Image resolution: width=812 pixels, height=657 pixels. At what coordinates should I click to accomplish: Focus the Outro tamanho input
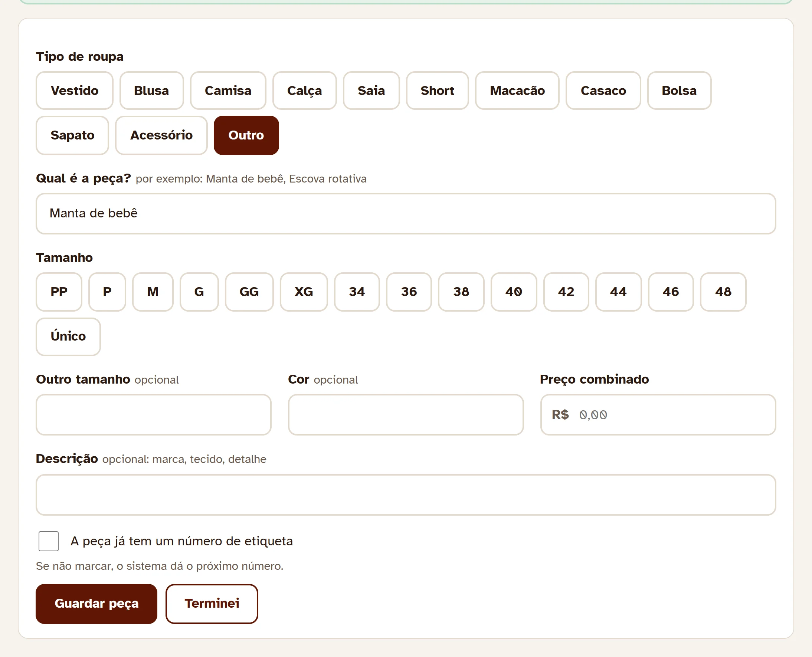(154, 415)
